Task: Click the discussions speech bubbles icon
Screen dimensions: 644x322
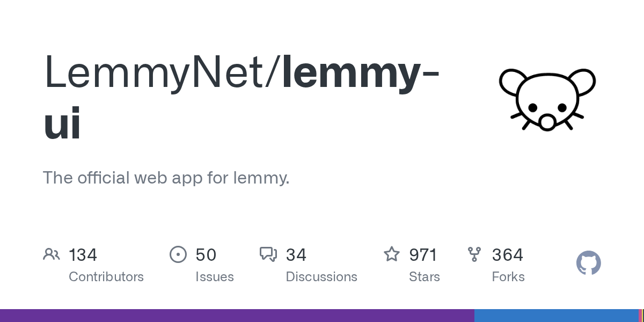Action: click(268, 254)
